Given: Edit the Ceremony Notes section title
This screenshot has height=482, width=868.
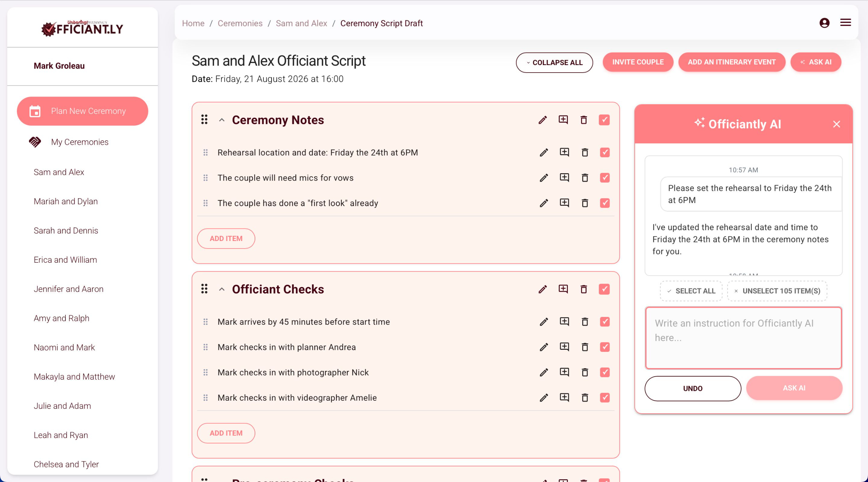Looking at the screenshot, I should 542,120.
